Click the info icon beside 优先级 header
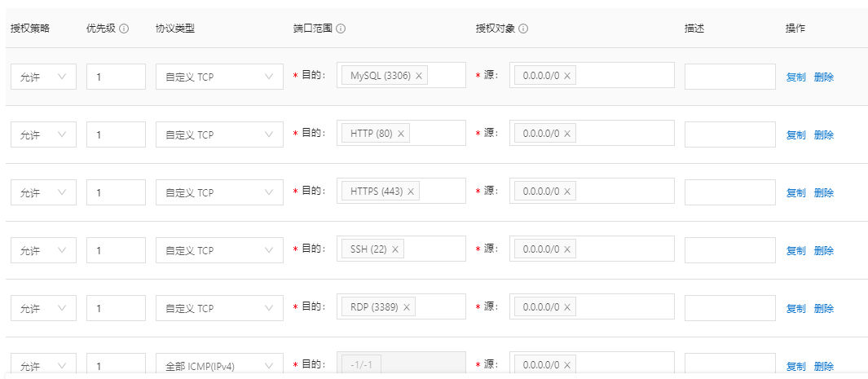868x379 pixels. pos(124,29)
